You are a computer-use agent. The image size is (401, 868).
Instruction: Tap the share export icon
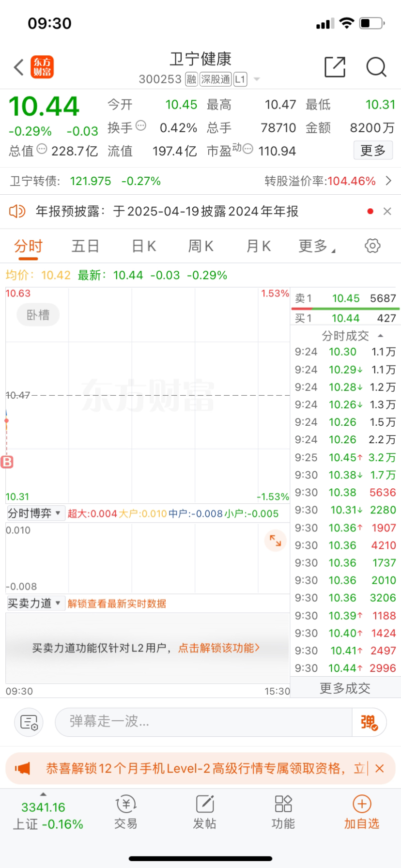[x=335, y=67]
